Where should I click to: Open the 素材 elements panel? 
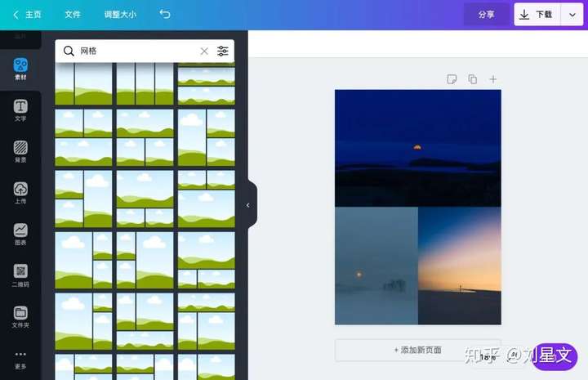point(20,69)
